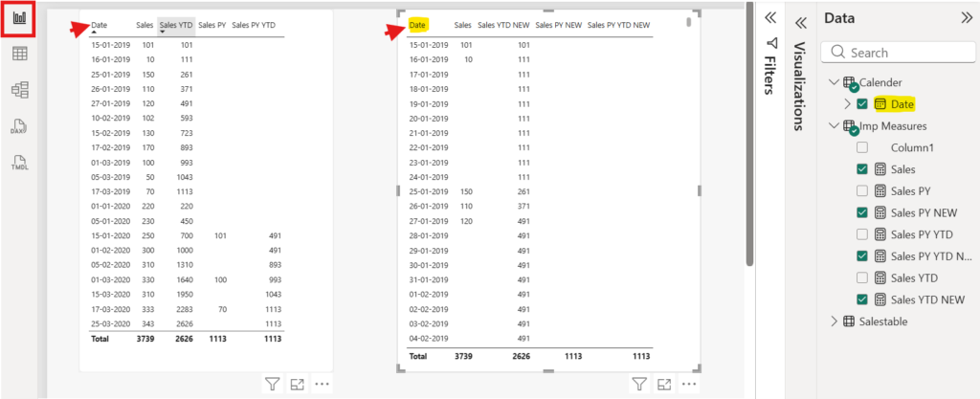980x399 pixels.
Task: Open Report view from left sidebar
Action: pos(19,18)
